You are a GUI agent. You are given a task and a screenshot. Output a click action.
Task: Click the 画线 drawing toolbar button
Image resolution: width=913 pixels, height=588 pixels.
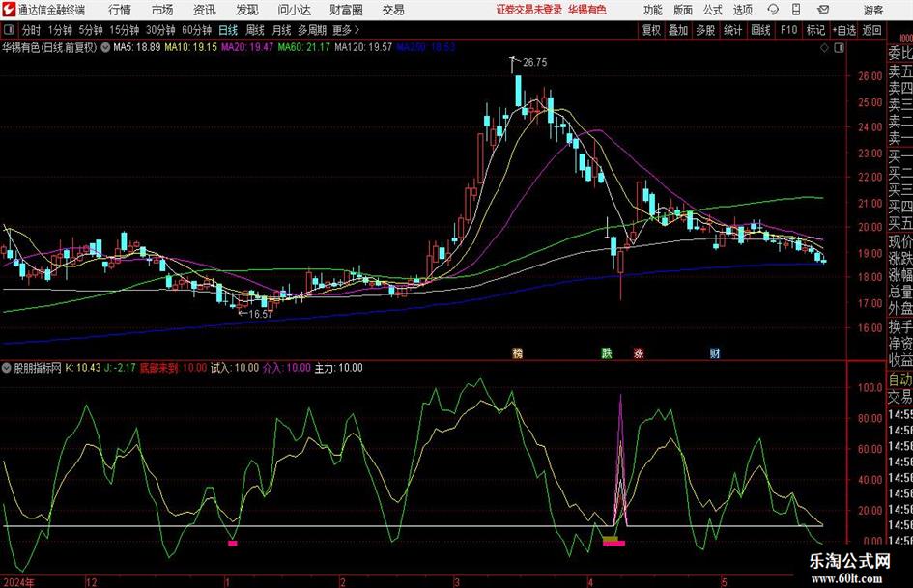click(x=760, y=30)
